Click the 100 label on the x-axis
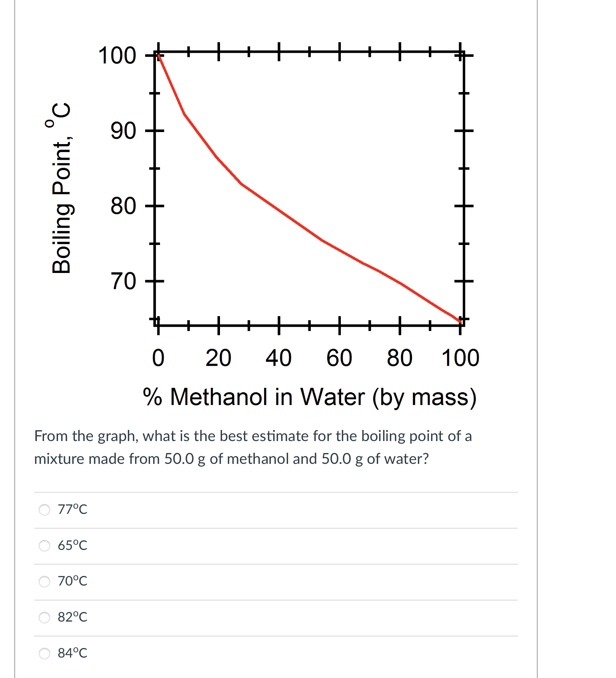 pyautogui.click(x=460, y=357)
